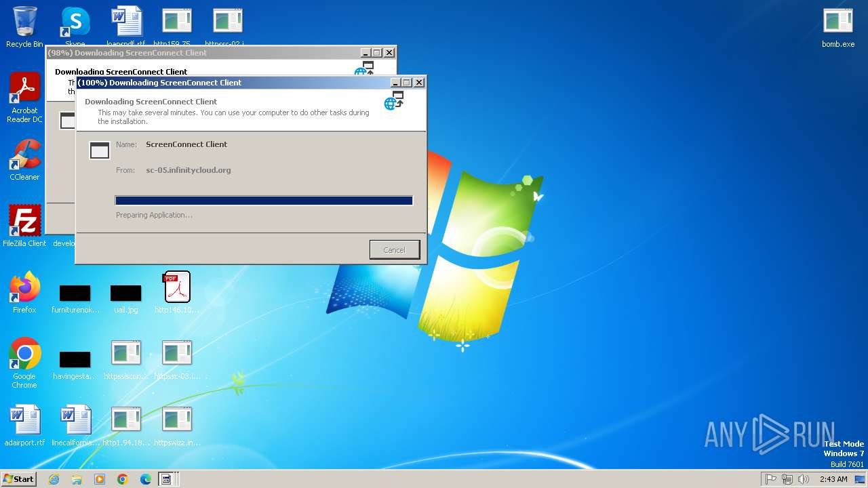Close the 98% download window
The image size is (868, 488).
(x=389, y=53)
